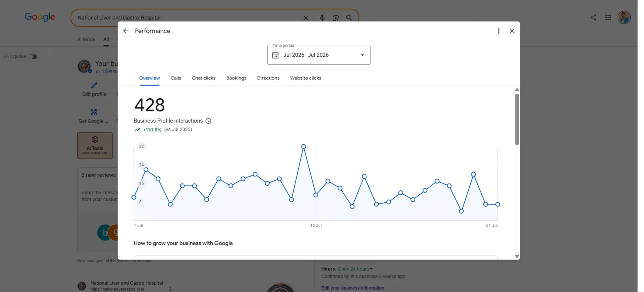Select the Website clicks tab
Screen dimensions: 644x292
pos(306,78)
